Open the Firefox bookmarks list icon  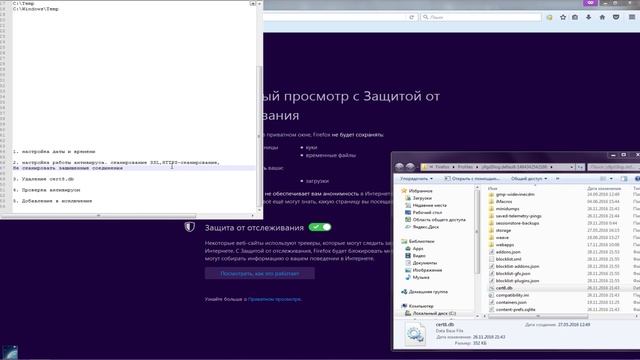coord(575,17)
